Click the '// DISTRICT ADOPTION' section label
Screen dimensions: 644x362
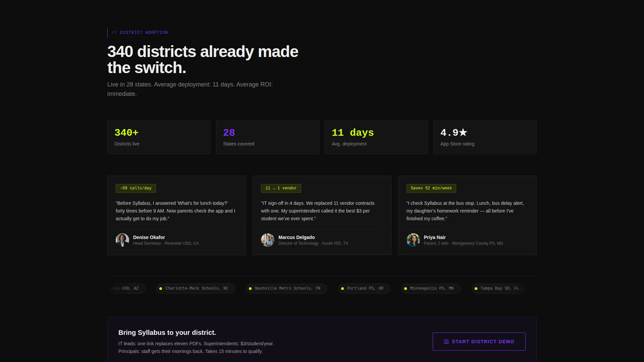[140, 33]
